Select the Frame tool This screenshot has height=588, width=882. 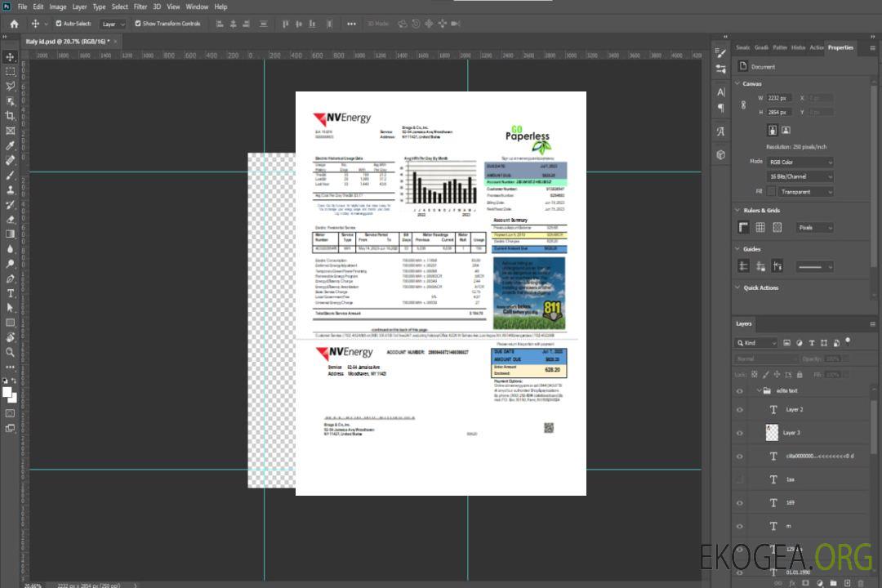pyautogui.click(x=10, y=131)
